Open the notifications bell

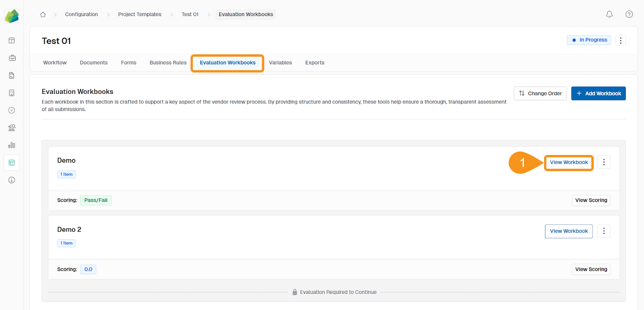pyautogui.click(x=609, y=14)
